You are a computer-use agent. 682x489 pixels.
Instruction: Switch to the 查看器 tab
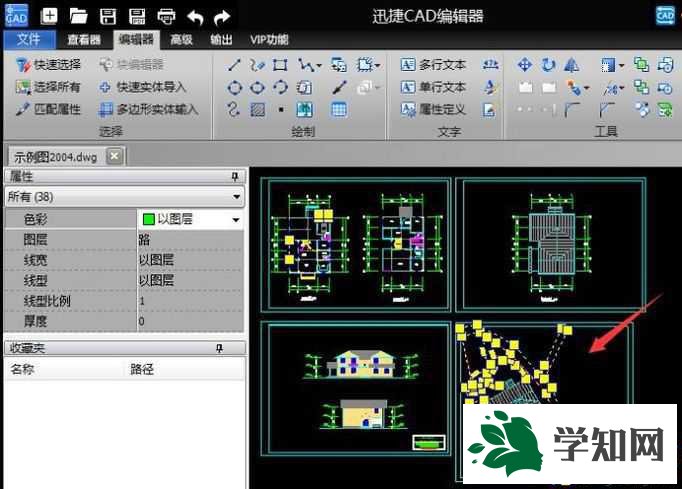84,40
